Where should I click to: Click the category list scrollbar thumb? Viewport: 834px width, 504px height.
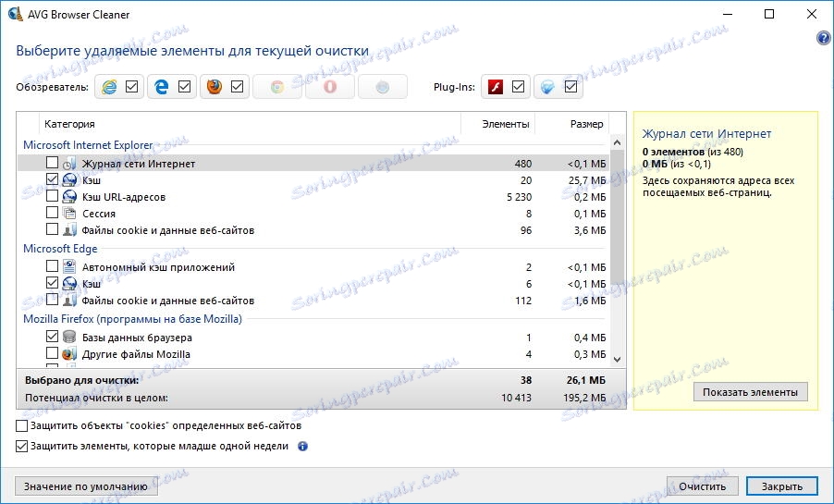(x=617, y=216)
